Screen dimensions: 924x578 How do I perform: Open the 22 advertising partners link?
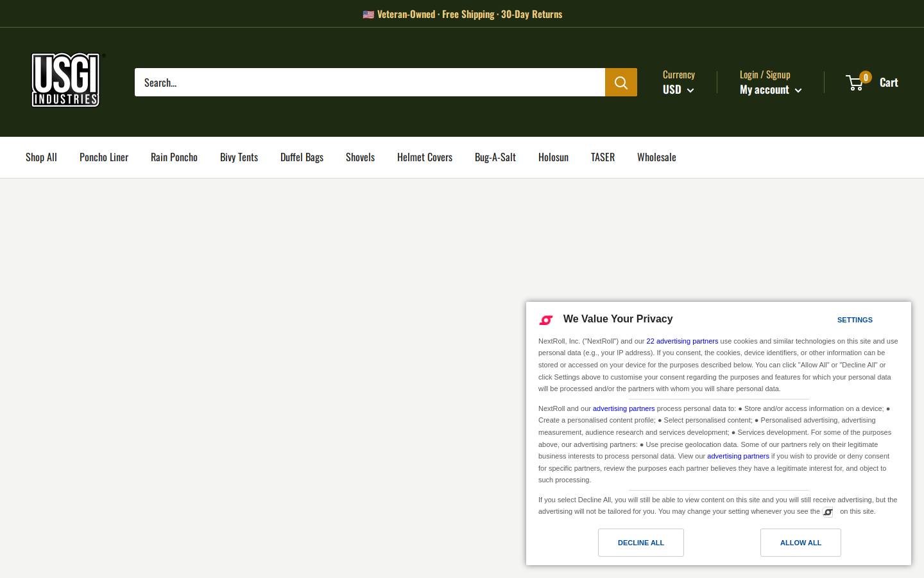pyautogui.click(x=682, y=341)
